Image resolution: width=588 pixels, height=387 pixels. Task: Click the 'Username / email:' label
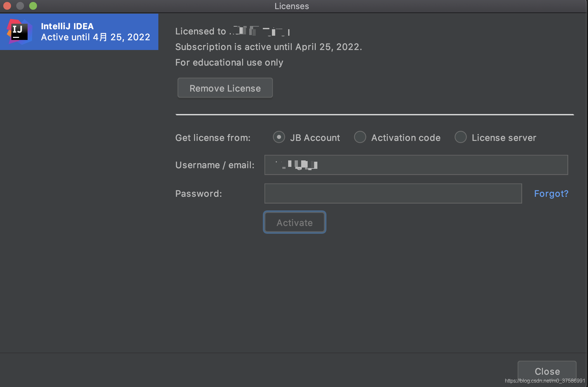(x=215, y=165)
